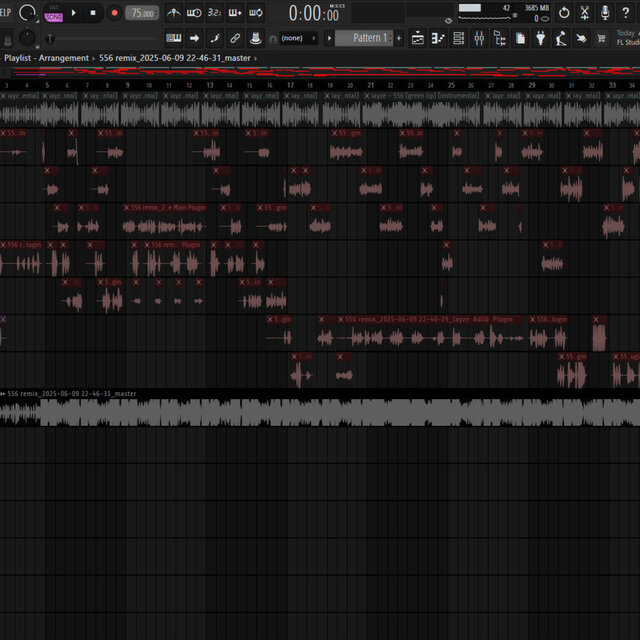
Task: Select the layze_Adlib_Plugin clip waveform
Action: [x=431, y=338]
